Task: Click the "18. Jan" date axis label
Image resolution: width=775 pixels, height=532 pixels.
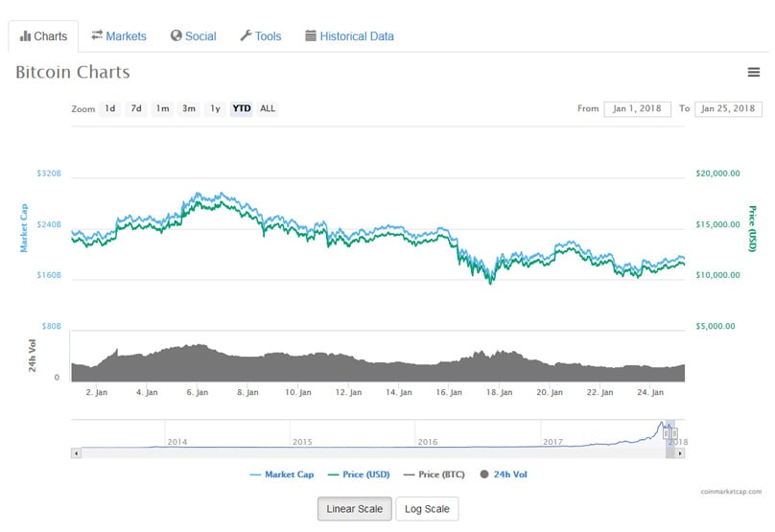Action: (x=499, y=392)
